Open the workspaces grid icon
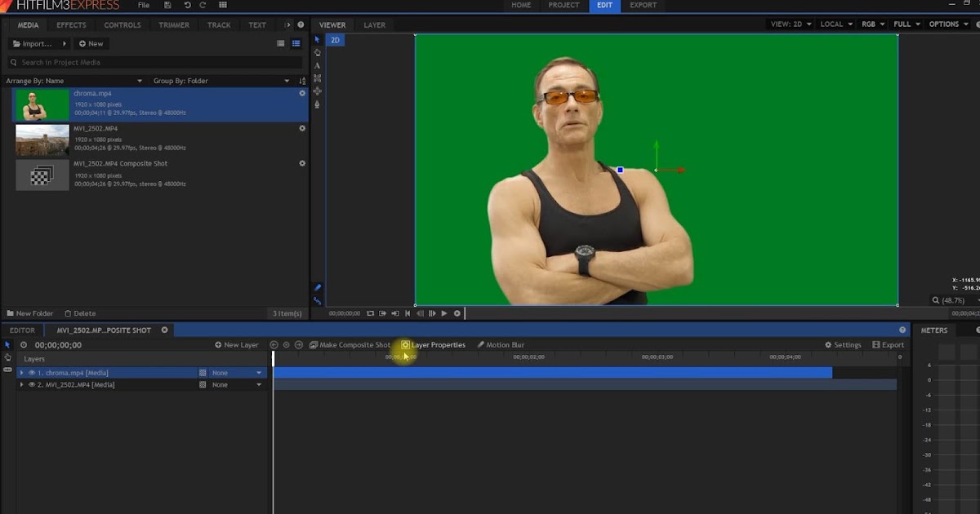980x514 pixels. [x=223, y=5]
